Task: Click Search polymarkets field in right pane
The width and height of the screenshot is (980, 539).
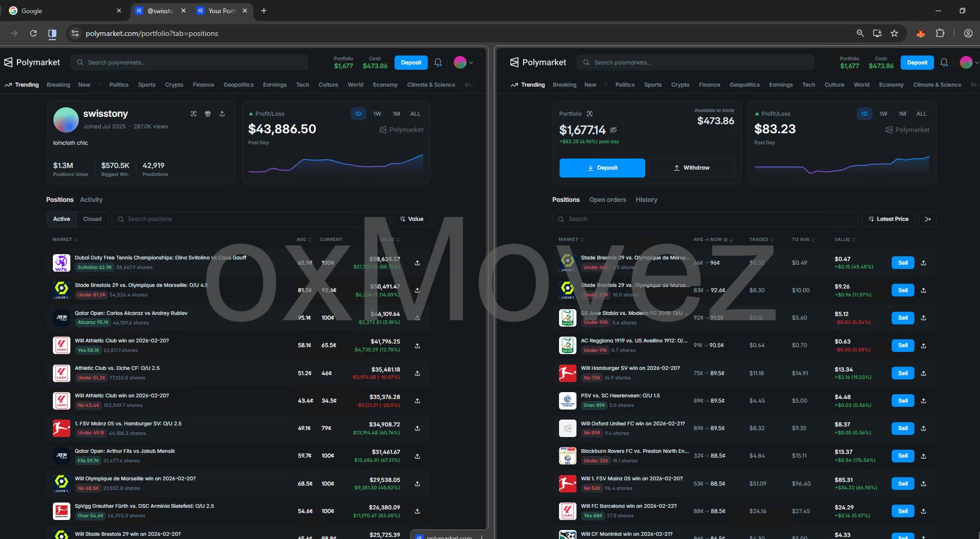Action: coord(695,62)
